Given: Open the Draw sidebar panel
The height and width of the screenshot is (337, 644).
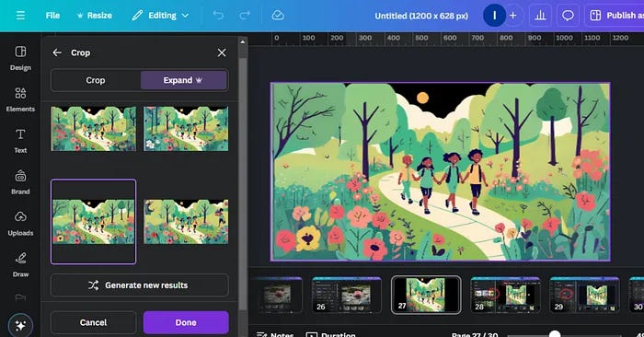Looking at the screenshot, I should coord(20,264).
